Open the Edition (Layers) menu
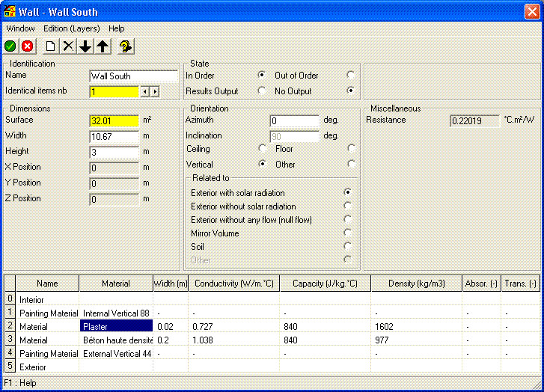The image size is (544, 392). click(71, 28)
